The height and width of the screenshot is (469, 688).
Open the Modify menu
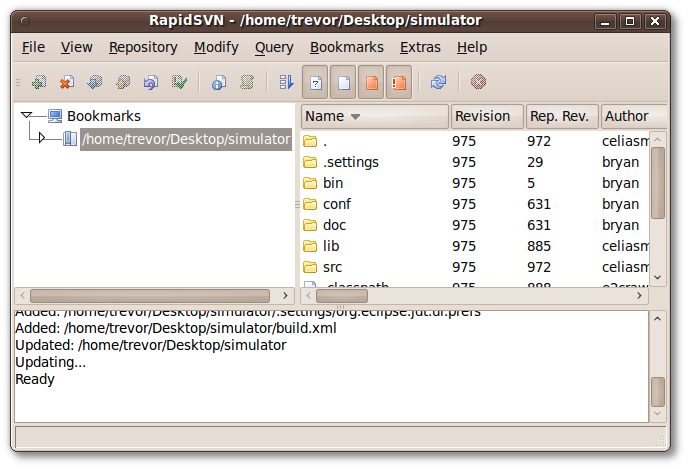tap(216, 47)
